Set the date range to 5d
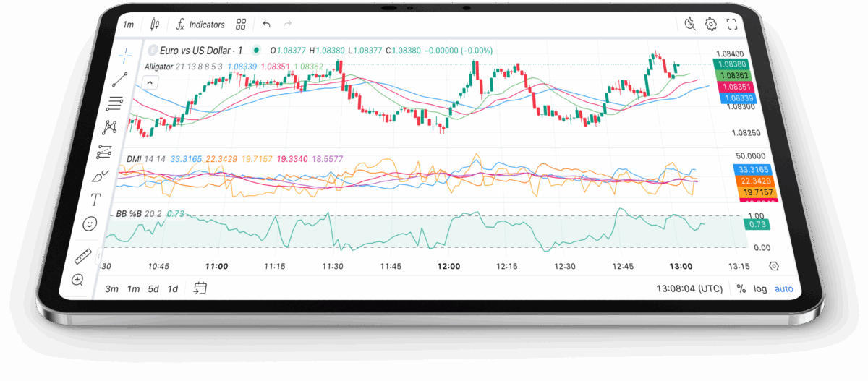 click(153, 288)
